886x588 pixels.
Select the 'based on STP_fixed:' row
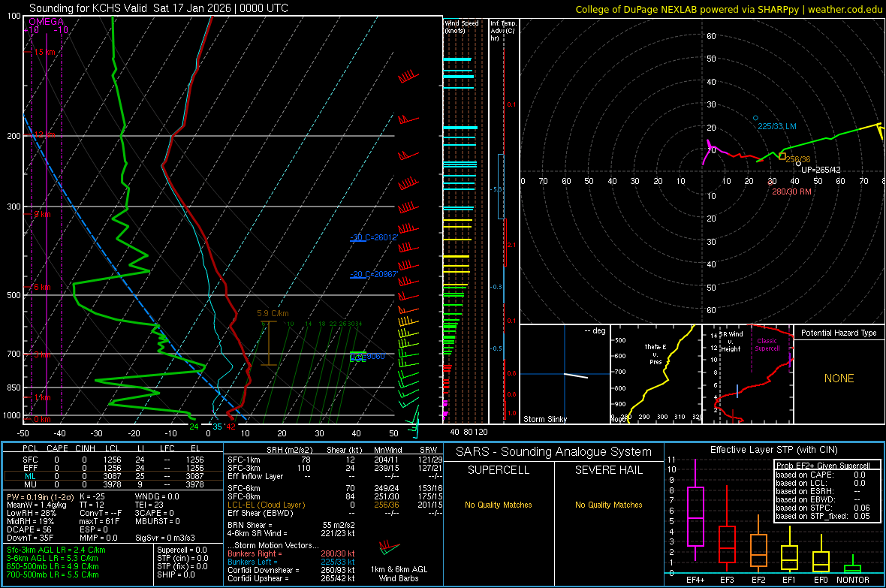point(823,516)
